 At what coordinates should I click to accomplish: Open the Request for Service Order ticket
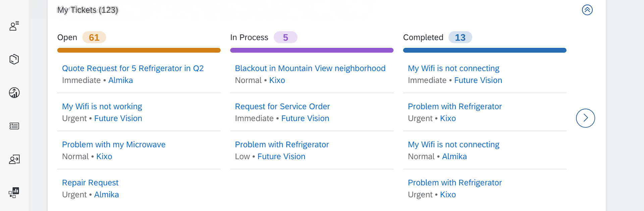282,107
